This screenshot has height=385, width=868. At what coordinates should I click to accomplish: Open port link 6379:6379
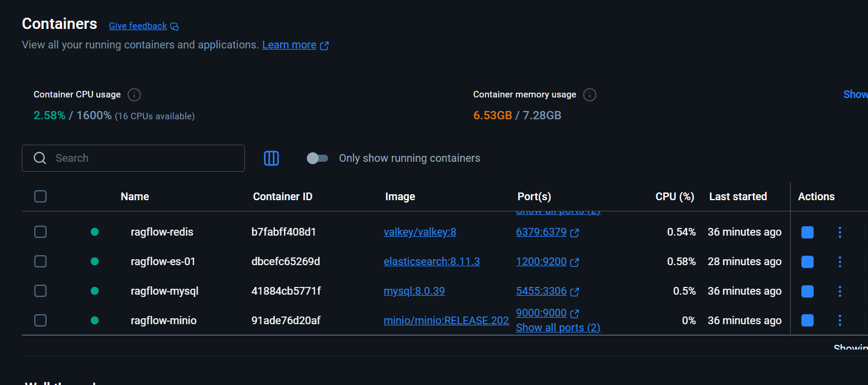point(541,232)
